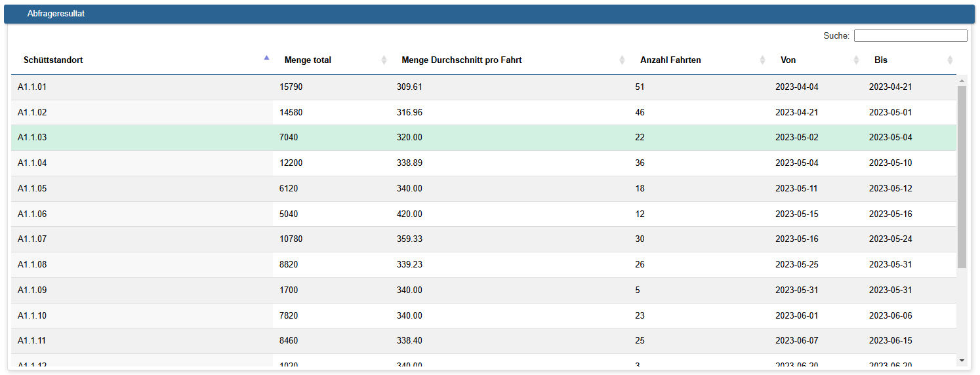The image size is (980, 375).
Task: Click Menge total value 12200
Action: tap(291, 163)
